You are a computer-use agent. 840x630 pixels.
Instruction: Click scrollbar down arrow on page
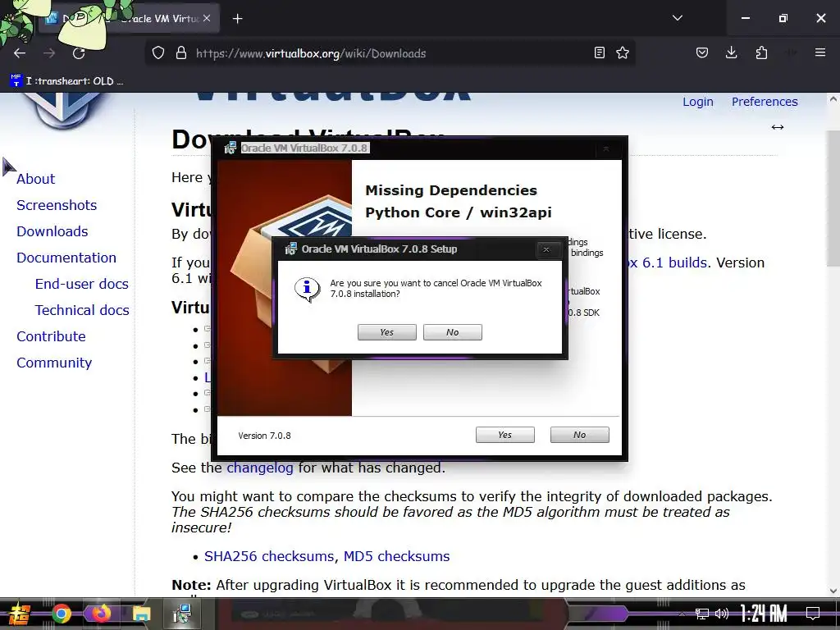click(x=833, y=591)
